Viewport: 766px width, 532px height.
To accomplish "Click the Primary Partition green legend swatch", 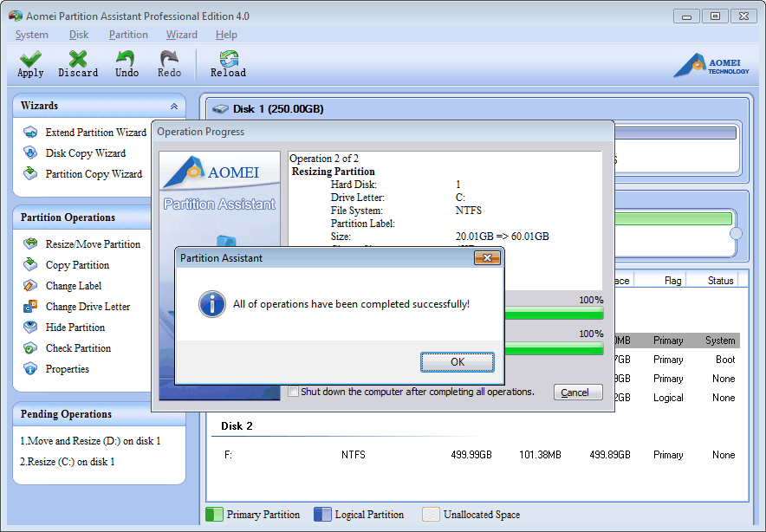I will pos(214,515).
